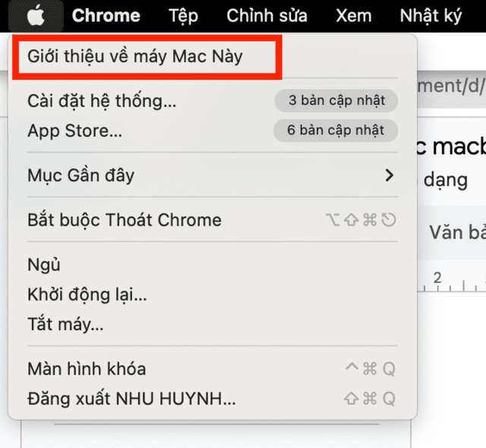
Task: Open the Xem menu
Action: coord(354,15)
